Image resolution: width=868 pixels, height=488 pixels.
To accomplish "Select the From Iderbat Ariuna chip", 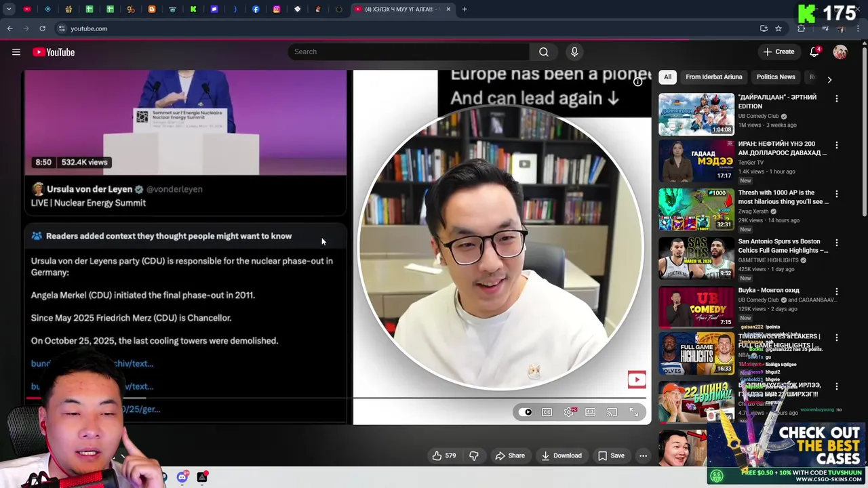I will click(714, 77).
